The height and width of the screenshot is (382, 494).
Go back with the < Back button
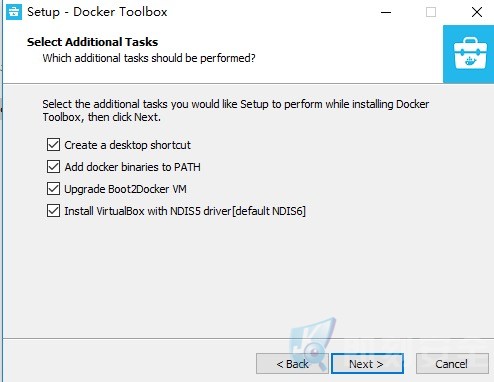292,364
